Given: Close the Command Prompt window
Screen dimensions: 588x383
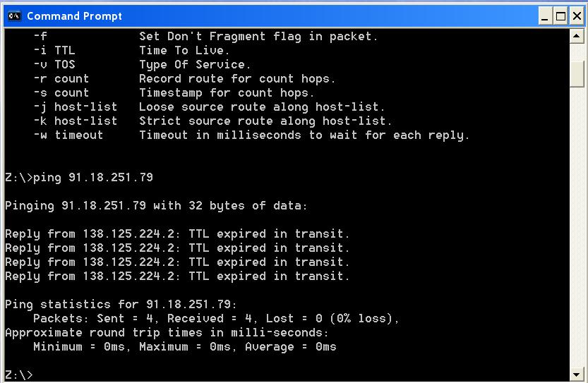Looking at the screenshot, I should tap(577, 16).
